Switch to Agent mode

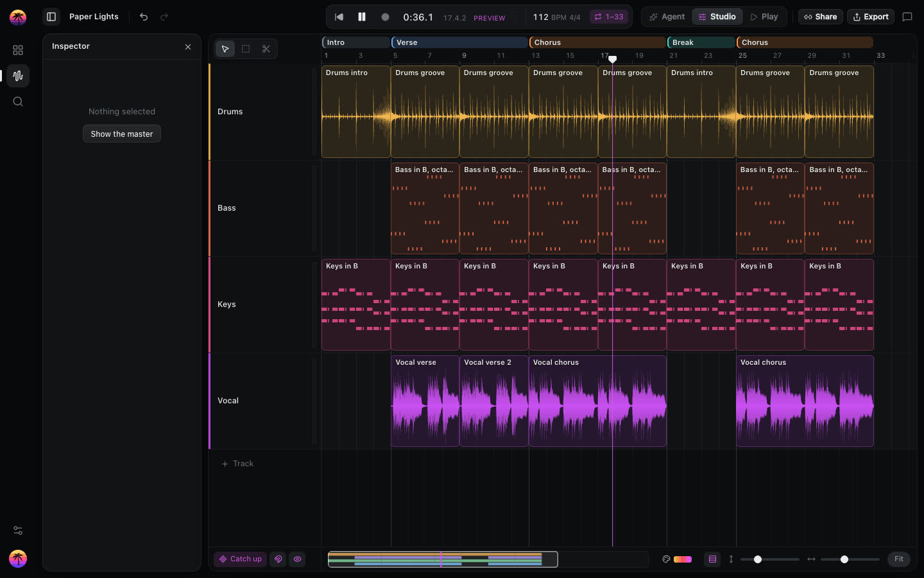tap(667, 17)
